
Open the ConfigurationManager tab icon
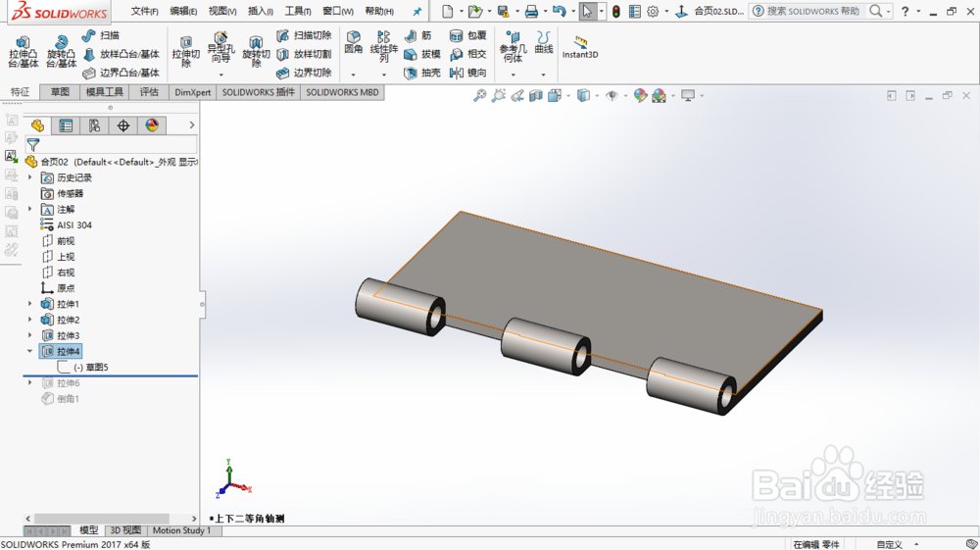(94, 125)
